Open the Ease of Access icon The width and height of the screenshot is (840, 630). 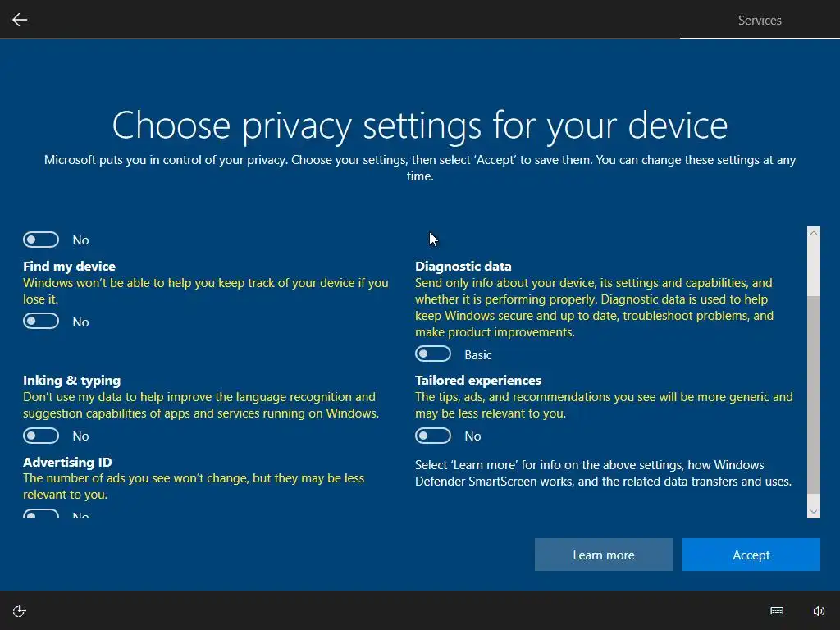[20, 611]
